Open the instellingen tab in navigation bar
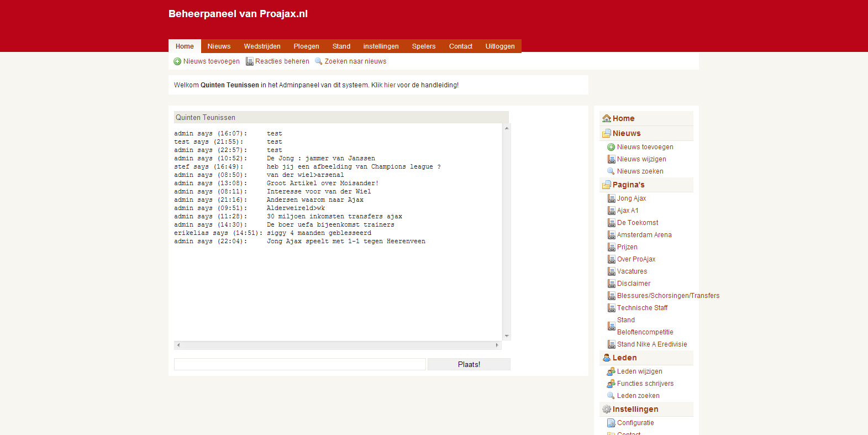This screenshot has height=435, width=868. 381,46
